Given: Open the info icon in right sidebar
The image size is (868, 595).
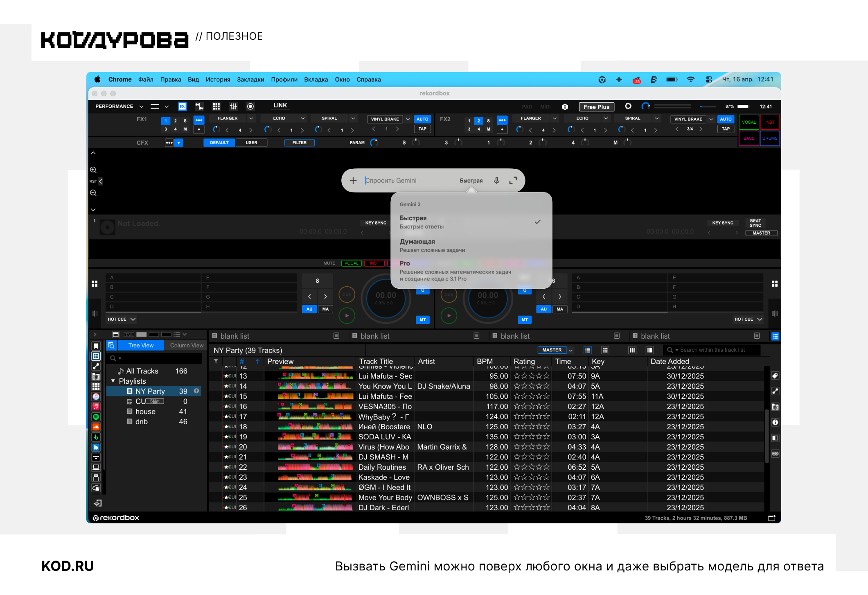Looking at the screenshot, I should pyautogui.click(x=775, y=422).
